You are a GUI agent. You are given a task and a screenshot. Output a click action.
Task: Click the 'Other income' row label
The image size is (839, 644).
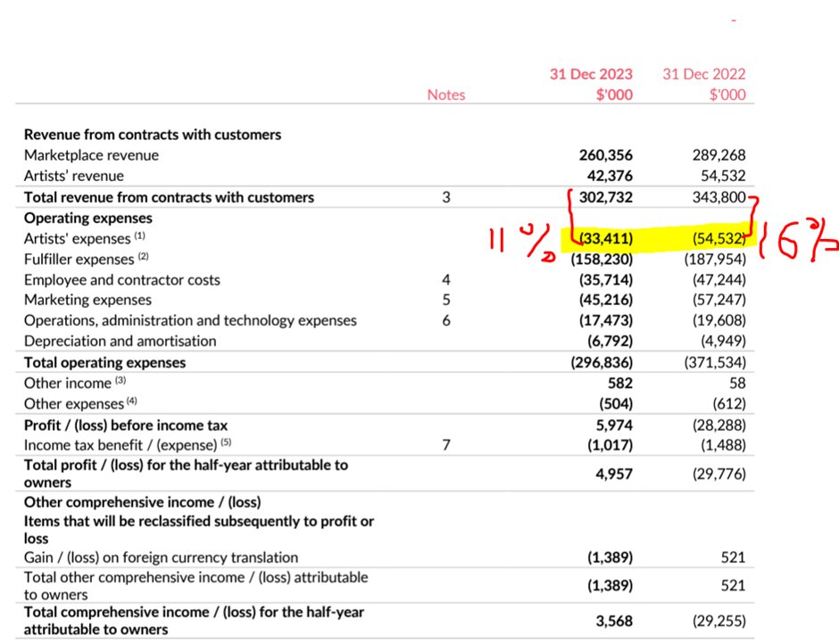(x=75, y=383)
